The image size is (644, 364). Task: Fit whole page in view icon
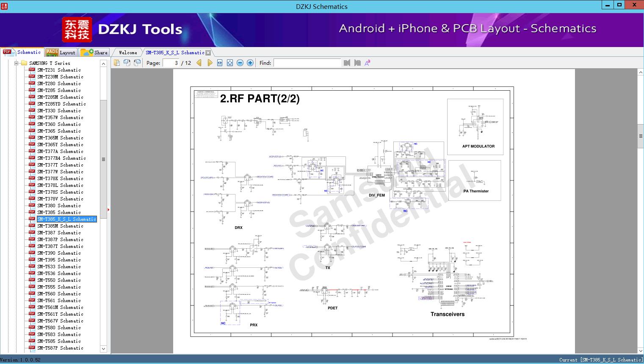point(230,63)
